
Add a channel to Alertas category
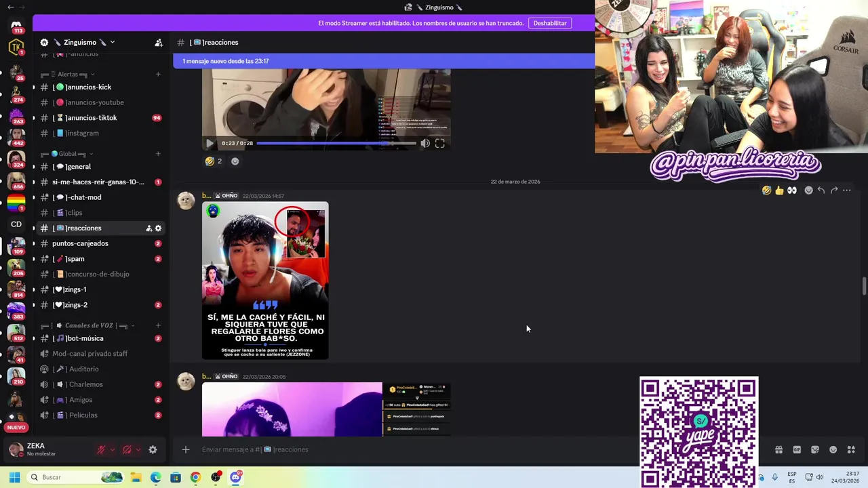[158, 74]
